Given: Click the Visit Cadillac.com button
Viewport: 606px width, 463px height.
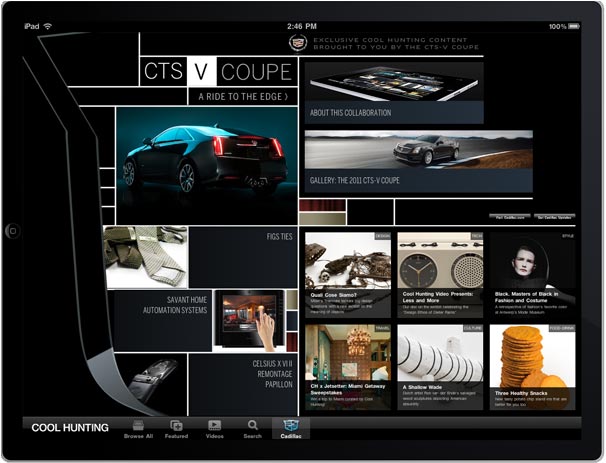Looking at the screenshot, I should click(x=508, y=216).
